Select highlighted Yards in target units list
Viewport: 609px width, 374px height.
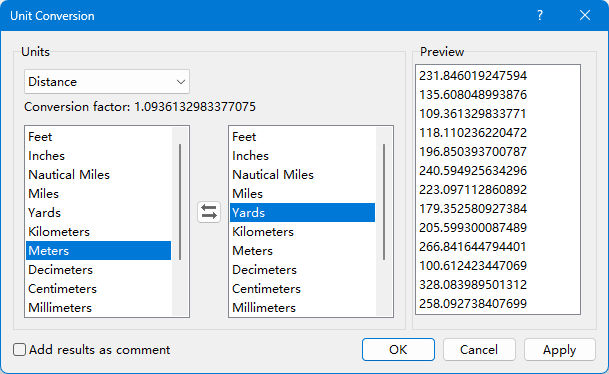click(x=303, y=212)
